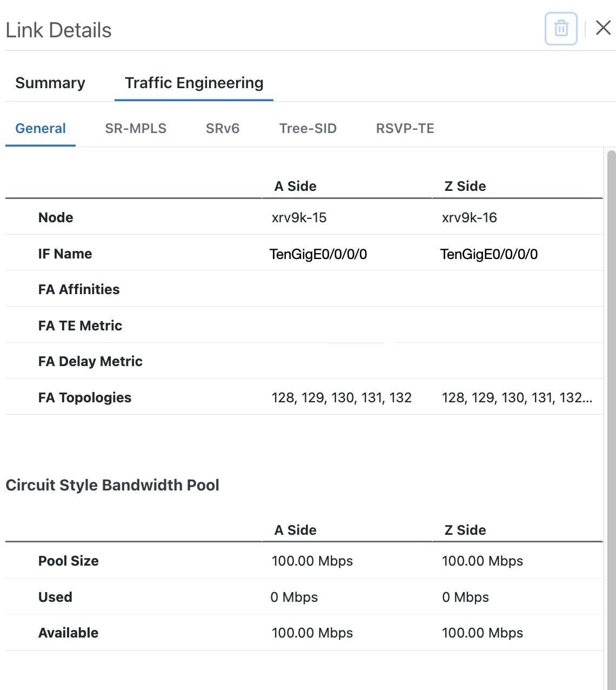Click the Node row label
The width and height of the screenshot is (616, 690).
(x=56, y=217)
